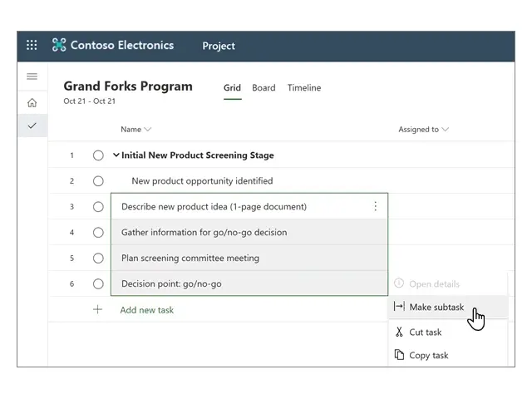Mark 'New product opportunity identified' complete
This screenshot has height=399, width=532.
click(x=98, y=181)
